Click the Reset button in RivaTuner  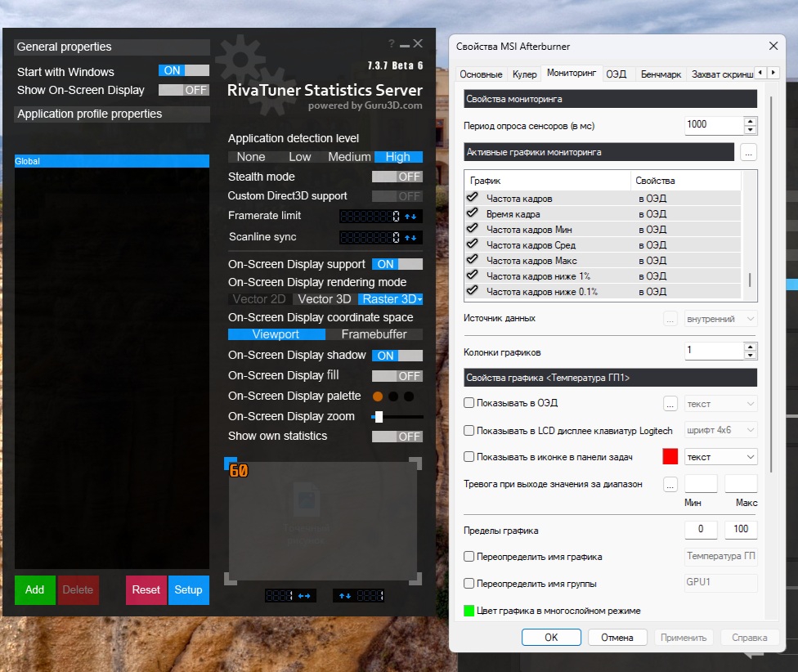click(x=146, y=589)
